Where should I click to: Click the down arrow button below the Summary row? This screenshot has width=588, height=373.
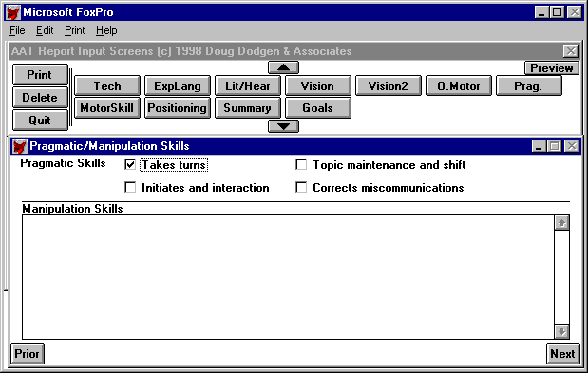[x=283, y=126]
